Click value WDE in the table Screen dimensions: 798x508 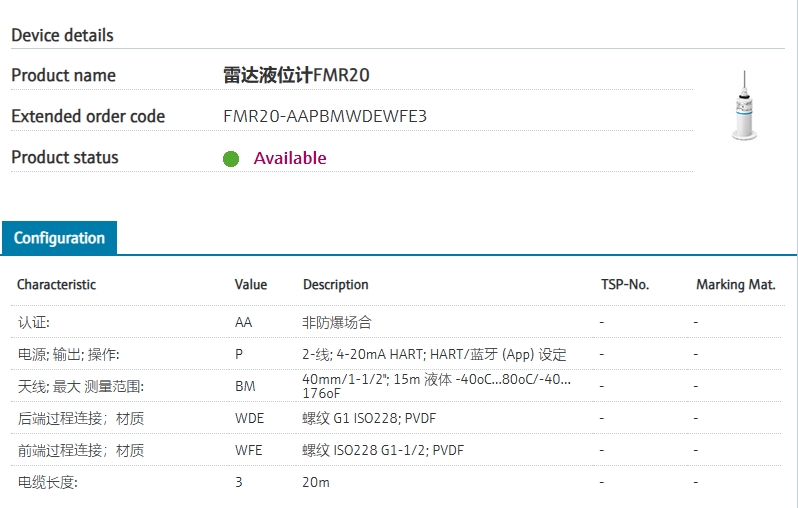[249, 418]
